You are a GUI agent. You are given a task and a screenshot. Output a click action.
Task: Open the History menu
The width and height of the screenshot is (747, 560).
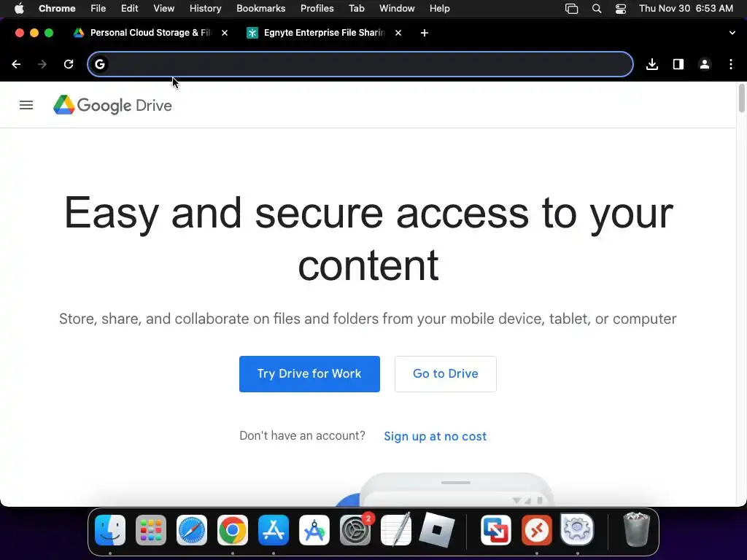(205, 9)
